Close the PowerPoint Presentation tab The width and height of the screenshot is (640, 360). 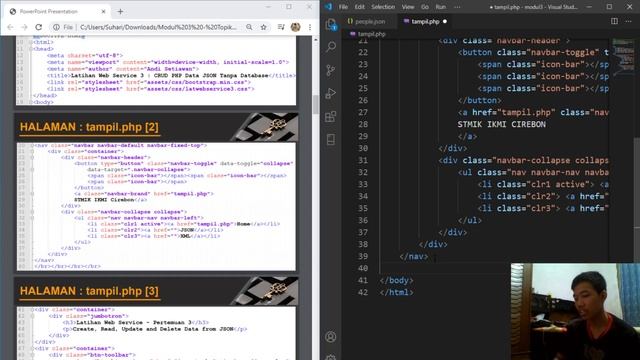[103, 11]
